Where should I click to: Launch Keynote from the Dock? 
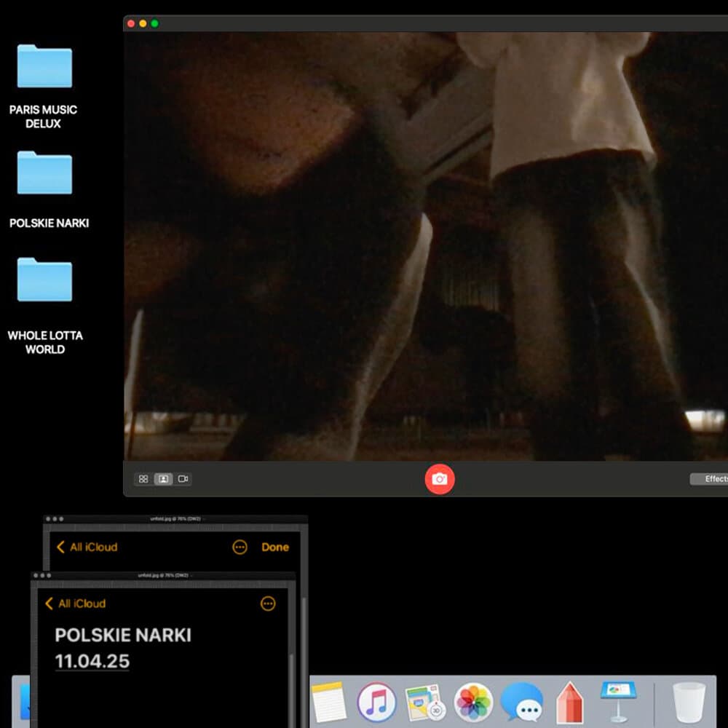pos(618,702)
